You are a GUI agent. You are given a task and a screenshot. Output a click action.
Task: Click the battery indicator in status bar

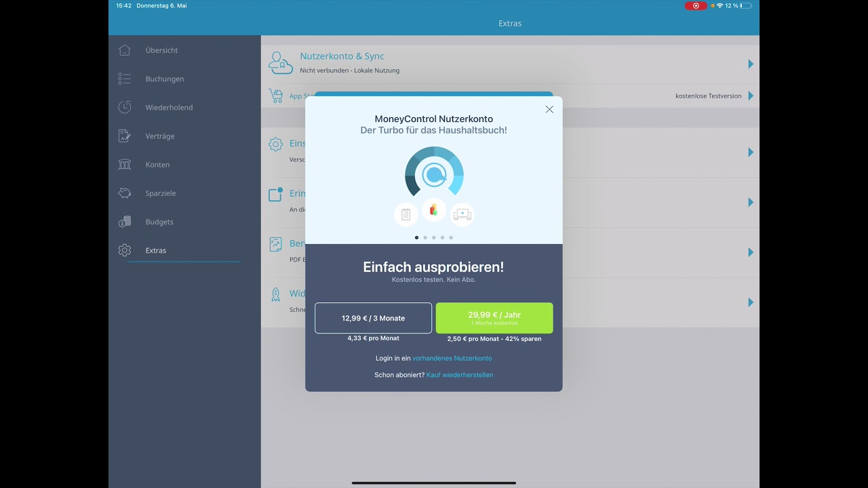click(x=746, y=5)
